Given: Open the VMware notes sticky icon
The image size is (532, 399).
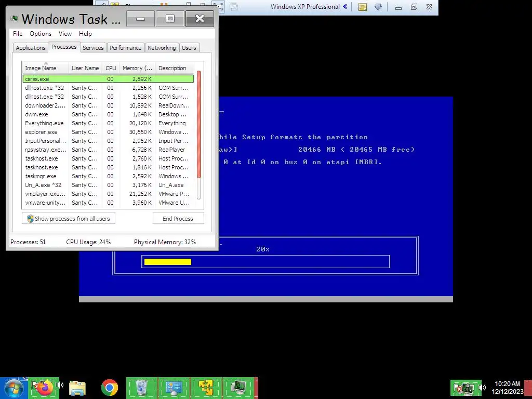Looking at the screenshot, I should click(x=362, y=7).
